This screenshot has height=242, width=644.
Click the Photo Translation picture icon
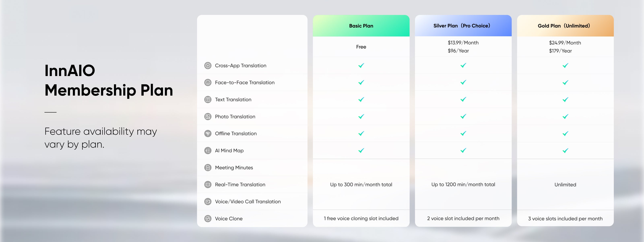point(208,117)
